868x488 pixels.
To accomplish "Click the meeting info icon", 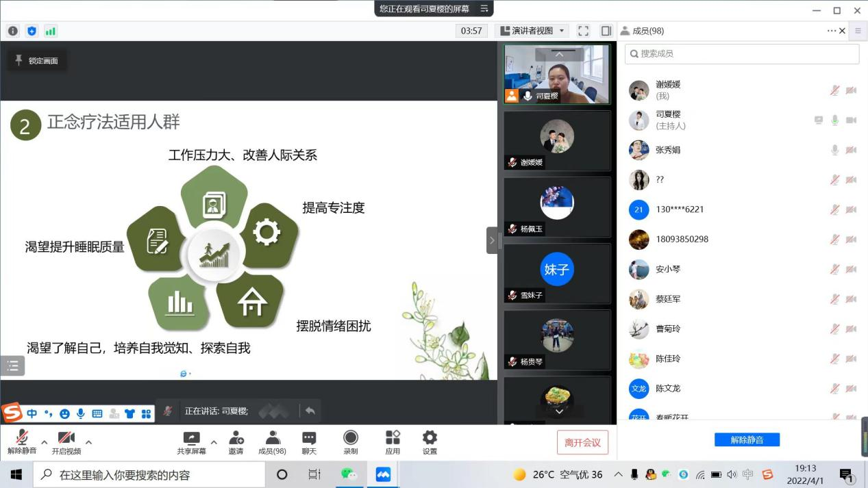I will [12, 31].
